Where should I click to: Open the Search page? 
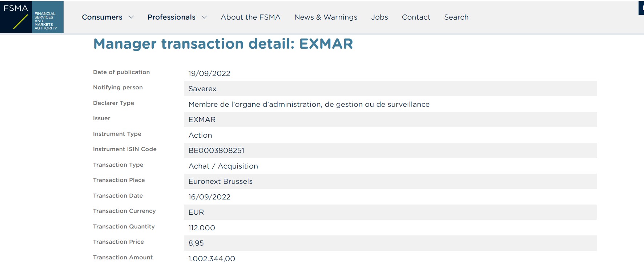(456, 17)
